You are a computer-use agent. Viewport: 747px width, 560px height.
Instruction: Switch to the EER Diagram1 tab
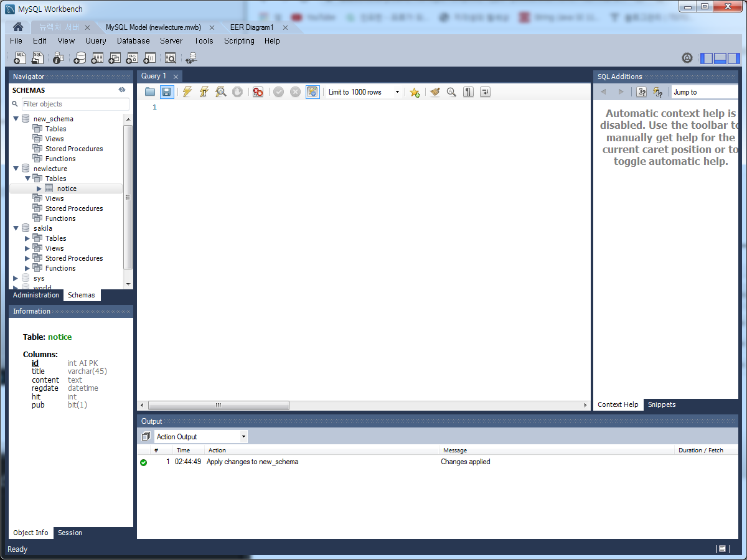tap(251, 27)
